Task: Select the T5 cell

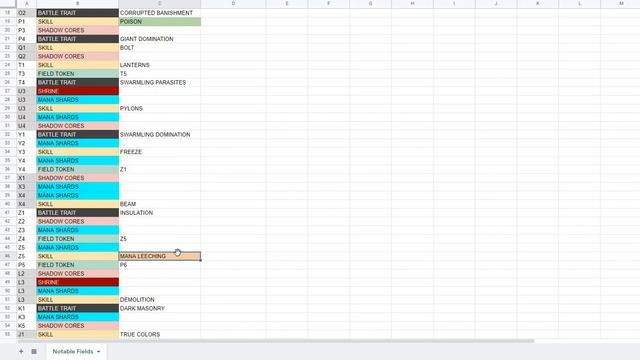Action: (160, 73)
